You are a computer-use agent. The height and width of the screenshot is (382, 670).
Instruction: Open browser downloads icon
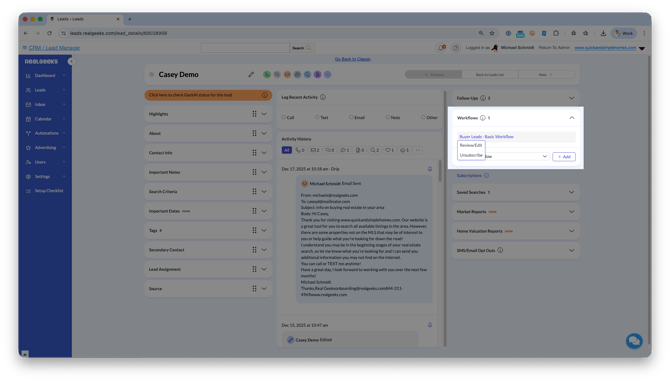point(603,33)
